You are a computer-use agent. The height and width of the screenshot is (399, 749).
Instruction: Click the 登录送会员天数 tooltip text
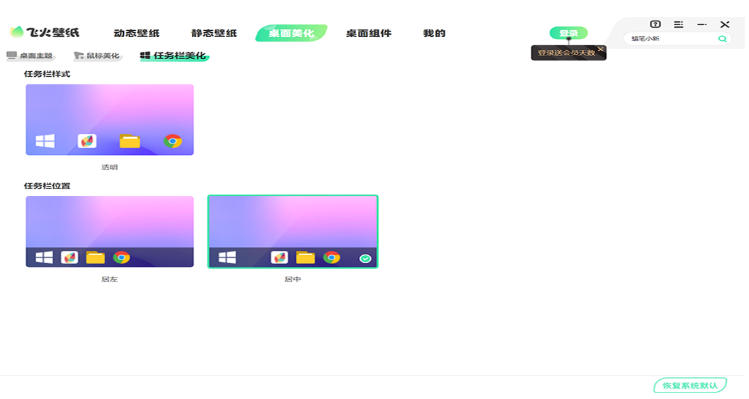click(x=566, y=53)
